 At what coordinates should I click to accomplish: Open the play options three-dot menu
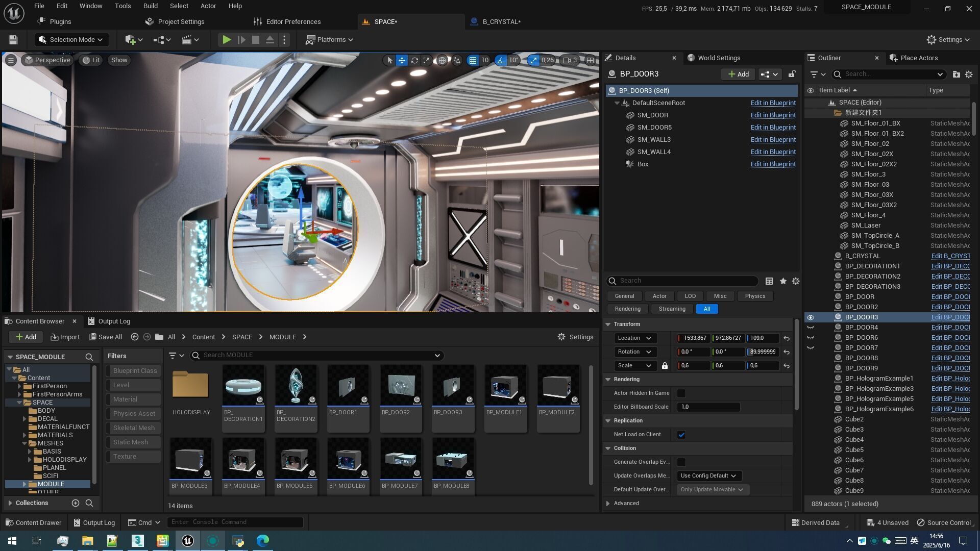(x=285, y=40)
